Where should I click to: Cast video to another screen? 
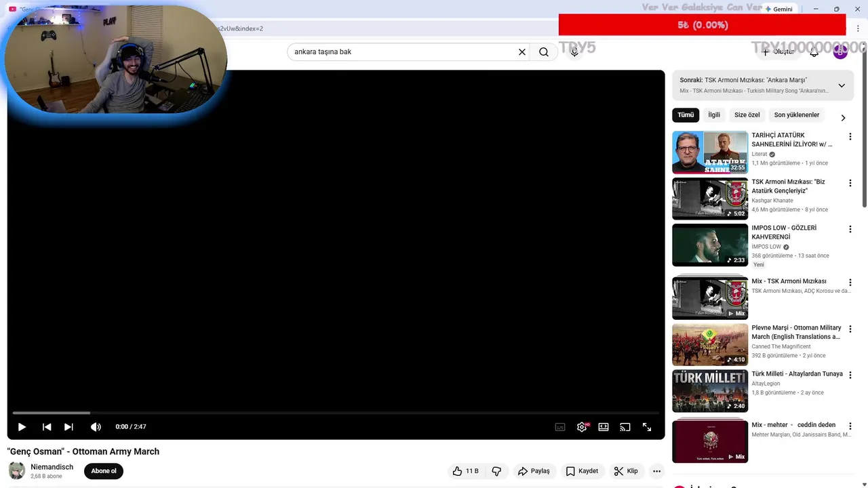pyautogui.click(x=625, y=427)
